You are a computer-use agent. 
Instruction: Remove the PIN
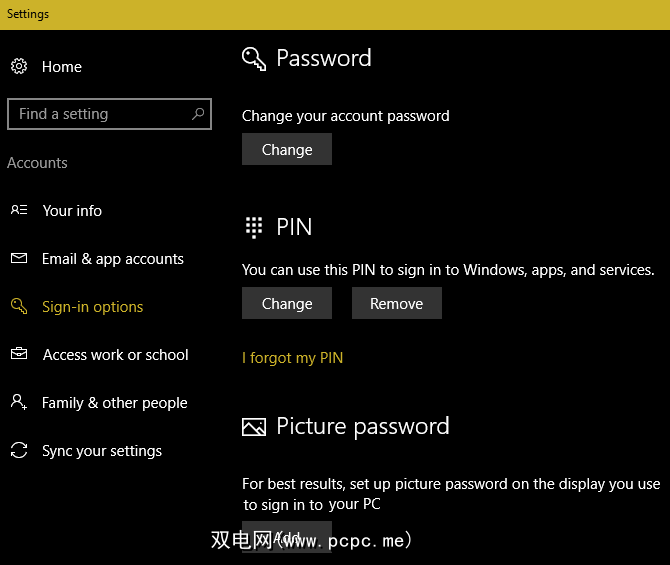point(397,304)
